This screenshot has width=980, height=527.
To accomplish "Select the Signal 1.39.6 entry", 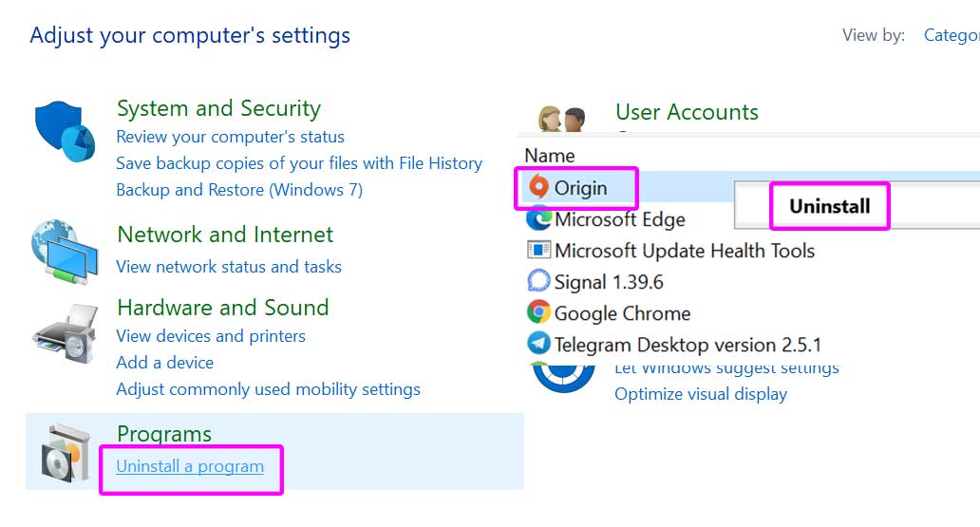I will coord(608,282).
